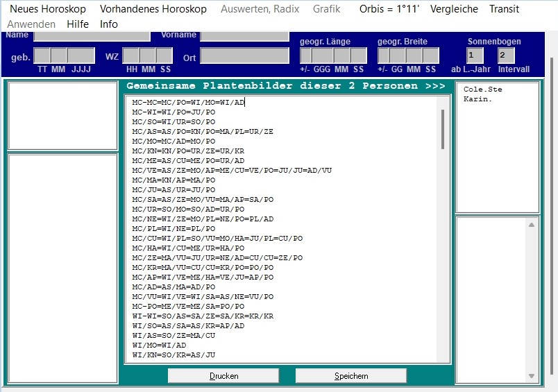Open the Vorhandenes Horoskop menu
This screenshot has height=392, width=558.
(x=153, y=9)
